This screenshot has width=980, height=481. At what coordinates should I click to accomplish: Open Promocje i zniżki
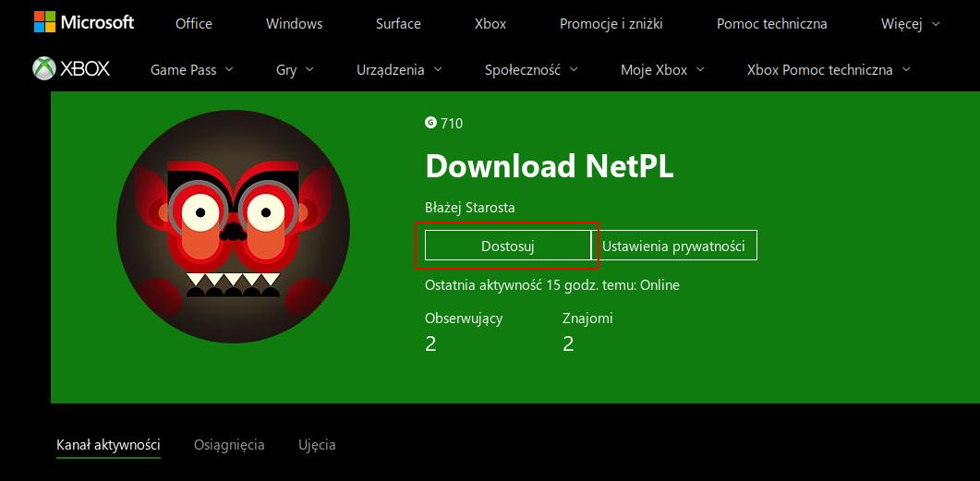(611, 24)
